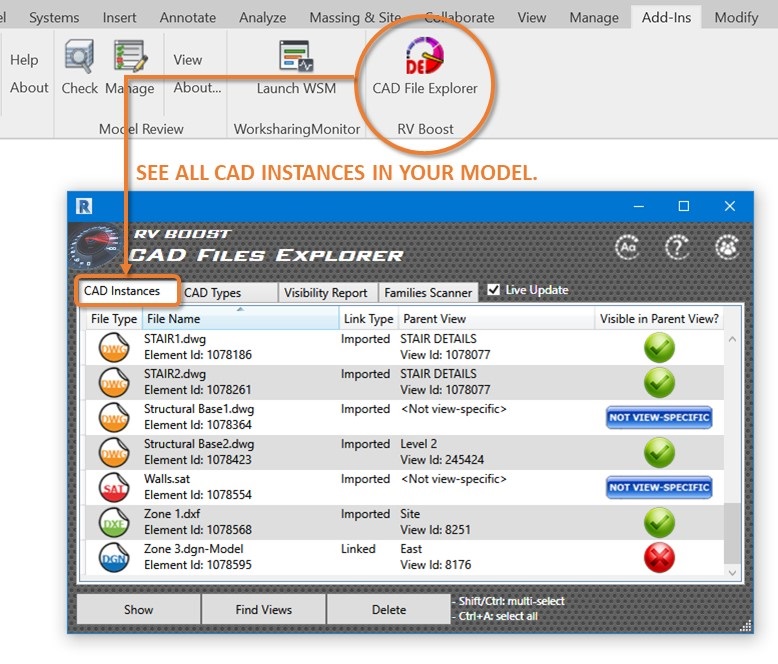Click the list scrollbar down arrow
The height and width of the screenshot is (664, 778).
(732, 572)
